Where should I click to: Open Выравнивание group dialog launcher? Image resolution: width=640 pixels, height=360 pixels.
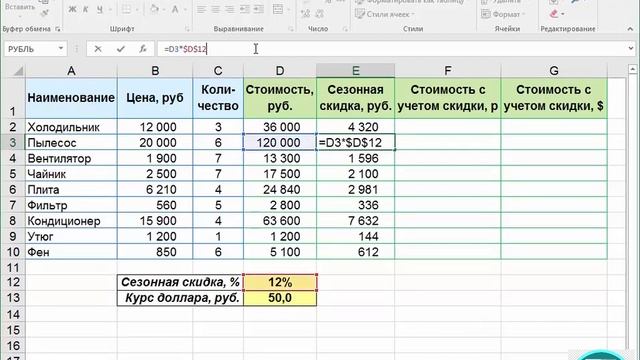(291, 29)
